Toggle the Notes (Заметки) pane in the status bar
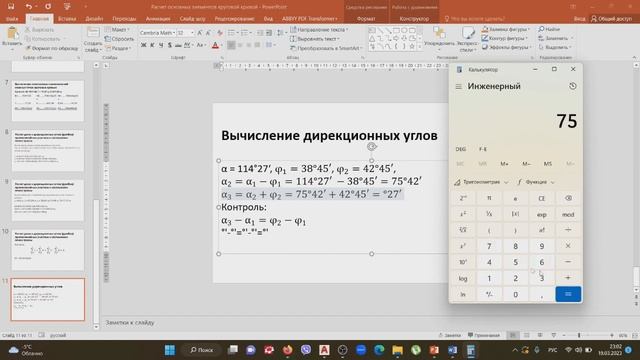 450,336
